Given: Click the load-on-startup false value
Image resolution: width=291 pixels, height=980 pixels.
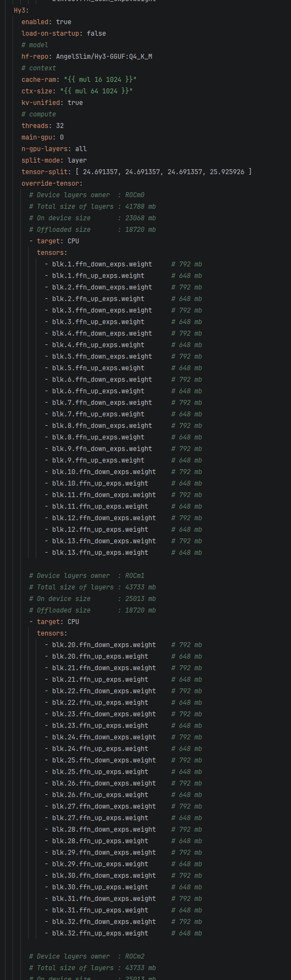Looking at the screenshot, I should [x=96, y=33].
